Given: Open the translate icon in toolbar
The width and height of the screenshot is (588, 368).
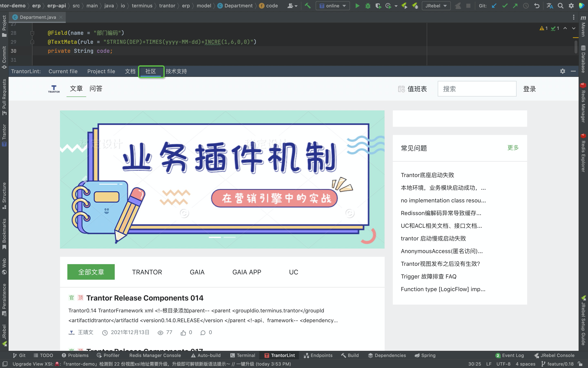Looking at the screenshot, I should [x=550, y=6].
